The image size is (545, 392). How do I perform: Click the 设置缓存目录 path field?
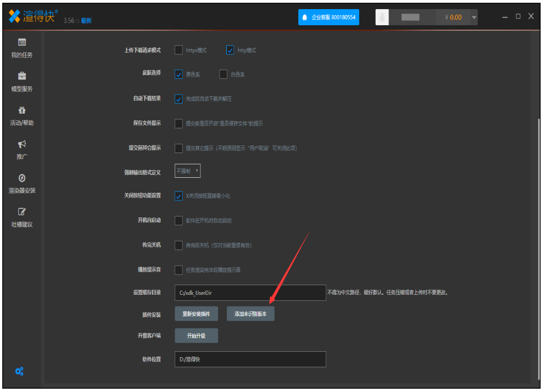pyautogui.click(x=250, y=293)
